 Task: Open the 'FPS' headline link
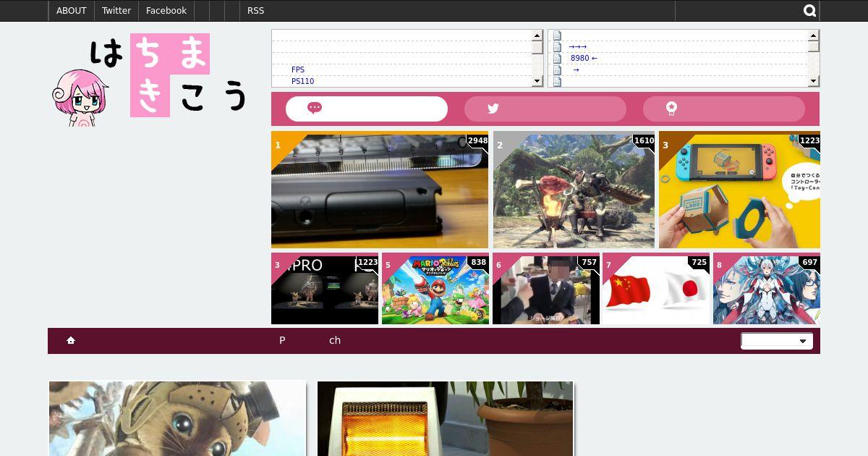[298, 69]
